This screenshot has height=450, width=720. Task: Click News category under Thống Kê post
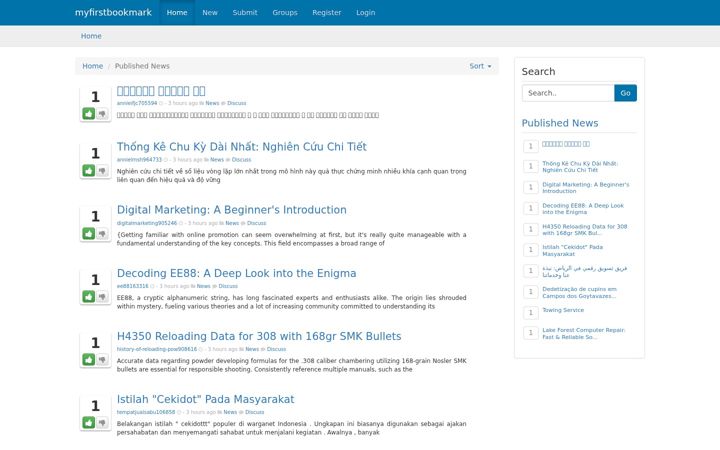coord(217,160)
